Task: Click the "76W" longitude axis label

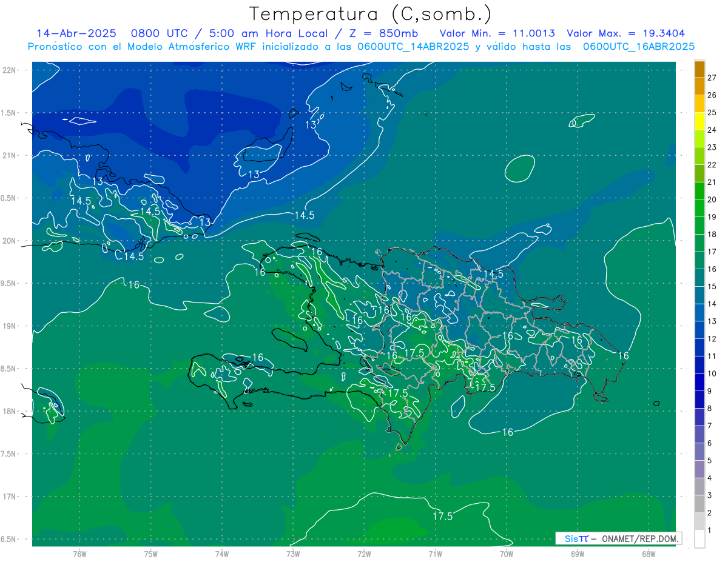Action: pos(79,554)
